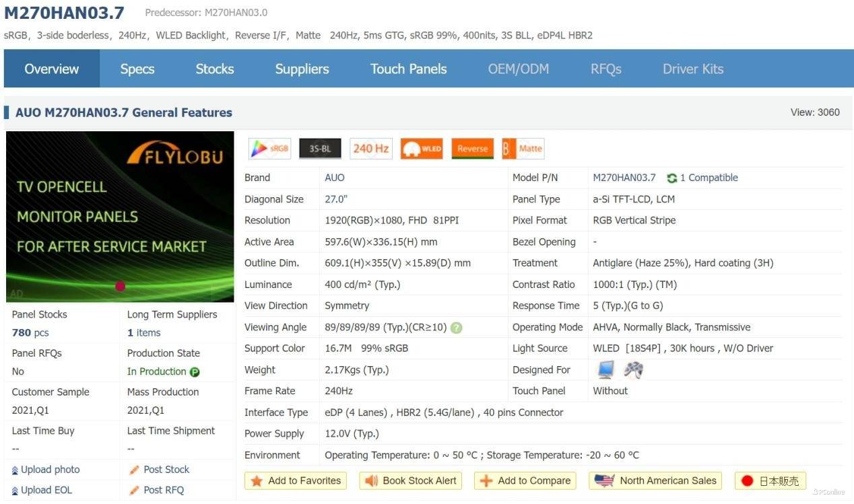
Task: Click the Japan flag red circle icon
Action: point(747,481)
